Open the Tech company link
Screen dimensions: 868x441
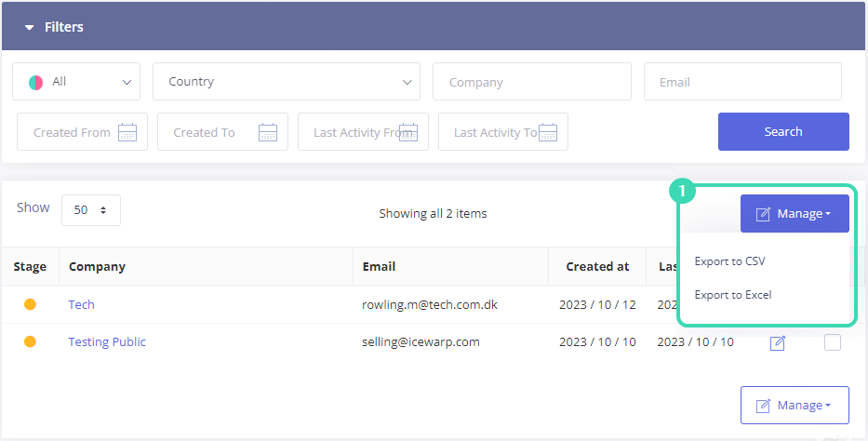pyautogui.click(x=81, y=304)
